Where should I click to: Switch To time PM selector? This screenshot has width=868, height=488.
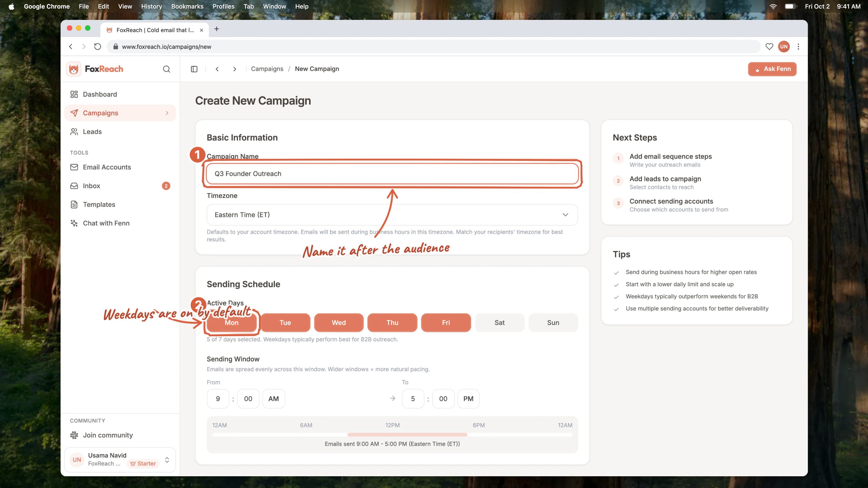coord(468,399)
